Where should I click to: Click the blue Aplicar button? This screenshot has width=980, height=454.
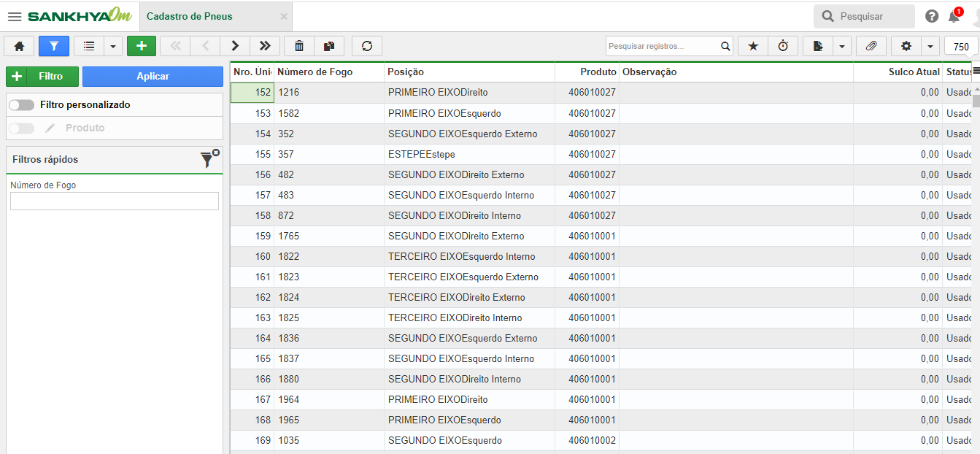click(153, 77)
